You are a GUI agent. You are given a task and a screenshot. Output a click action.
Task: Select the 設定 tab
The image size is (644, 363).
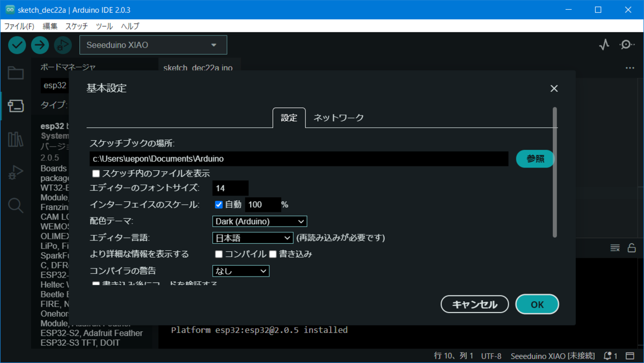(x=289, y=118)
